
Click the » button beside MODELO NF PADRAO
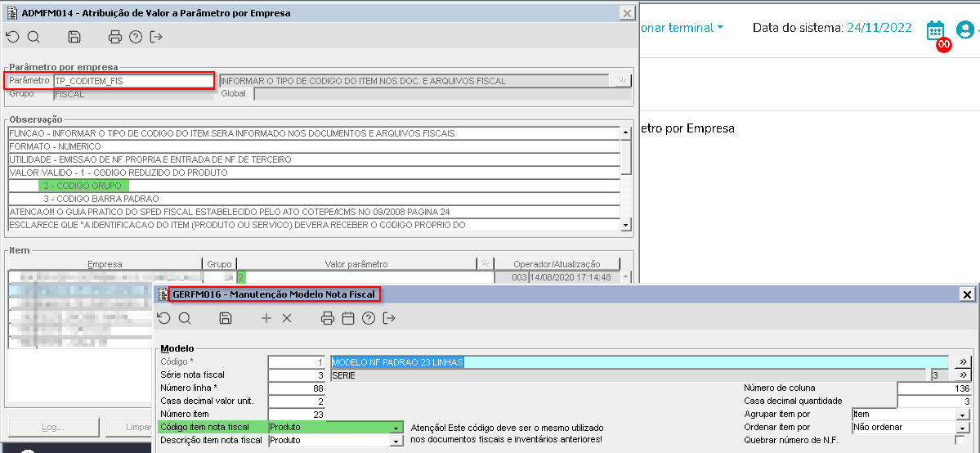[x=962, y=362]
